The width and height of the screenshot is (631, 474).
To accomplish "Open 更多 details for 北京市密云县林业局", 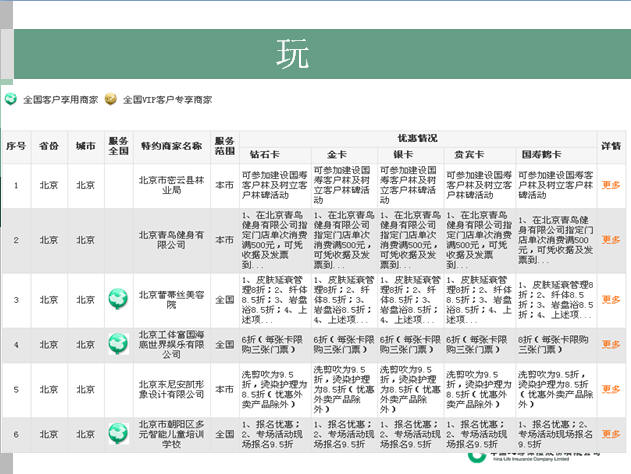I will (x=610, y=185).
